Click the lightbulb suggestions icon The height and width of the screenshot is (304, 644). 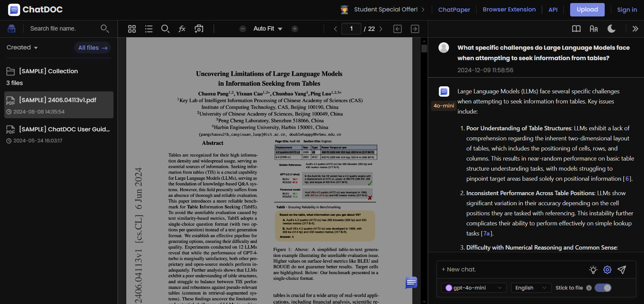tap(593, 270)
